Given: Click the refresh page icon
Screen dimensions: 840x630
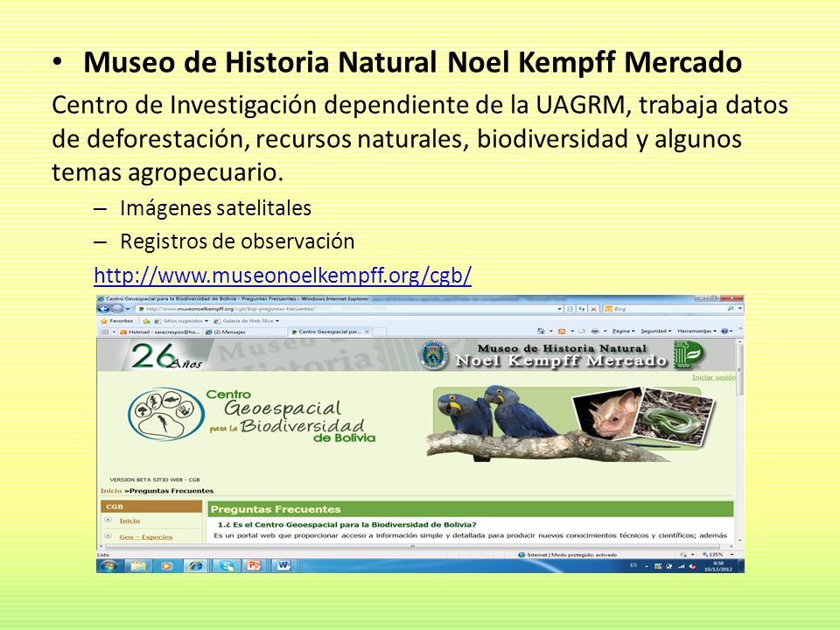Looking at the screenshot, I should [581, 309].
